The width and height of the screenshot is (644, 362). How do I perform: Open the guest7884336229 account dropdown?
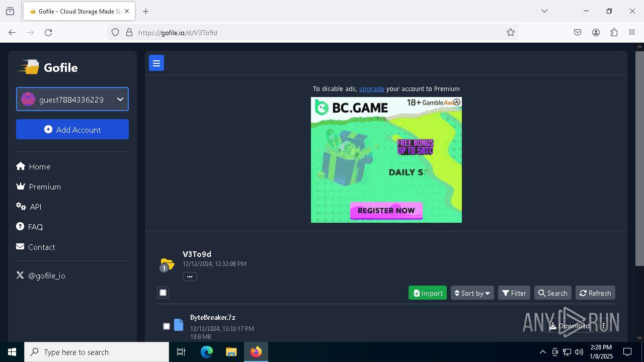point(72,99)
